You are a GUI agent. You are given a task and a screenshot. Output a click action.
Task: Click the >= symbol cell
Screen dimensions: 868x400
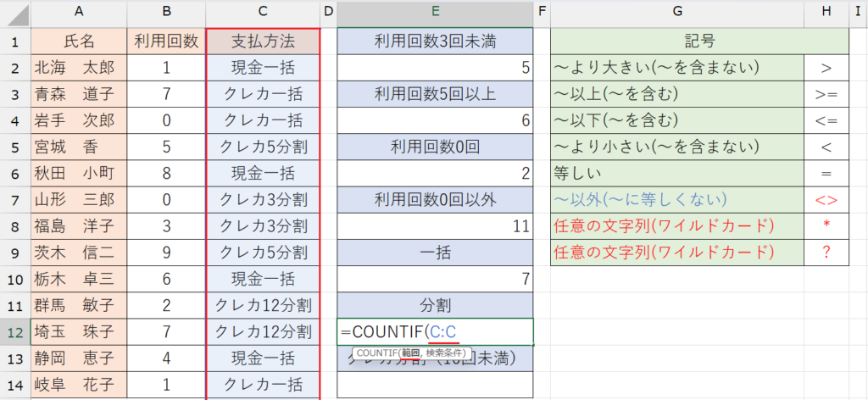click(826, 94)
